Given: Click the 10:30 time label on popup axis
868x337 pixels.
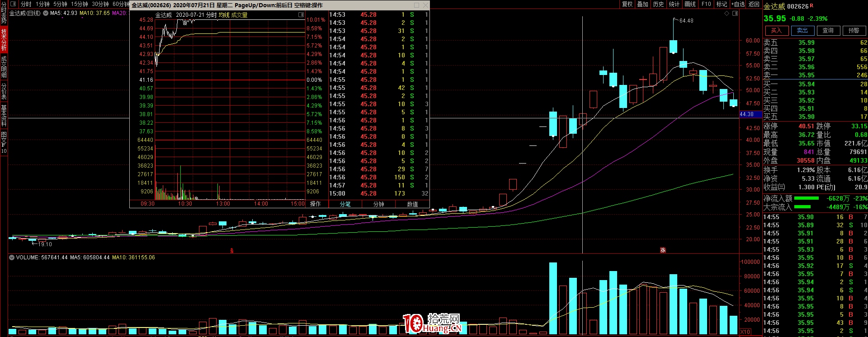Looking at the screenshot, I should [185, 204].
